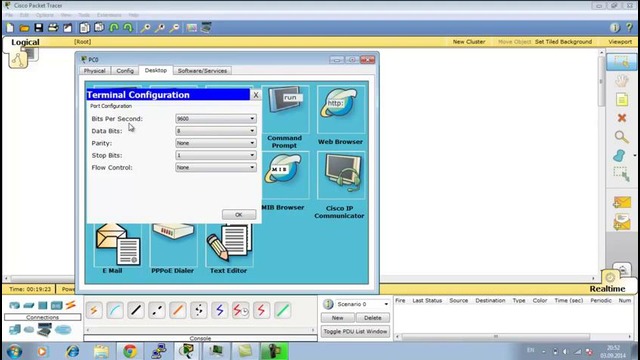Select the Resize Shape tool
640x360 pixels.
pos(621,174)
